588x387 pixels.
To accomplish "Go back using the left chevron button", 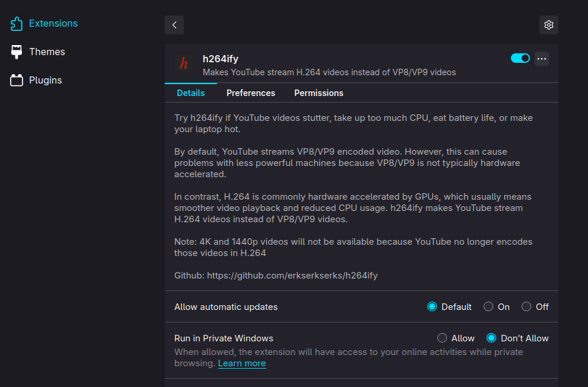I will (174, 25).
